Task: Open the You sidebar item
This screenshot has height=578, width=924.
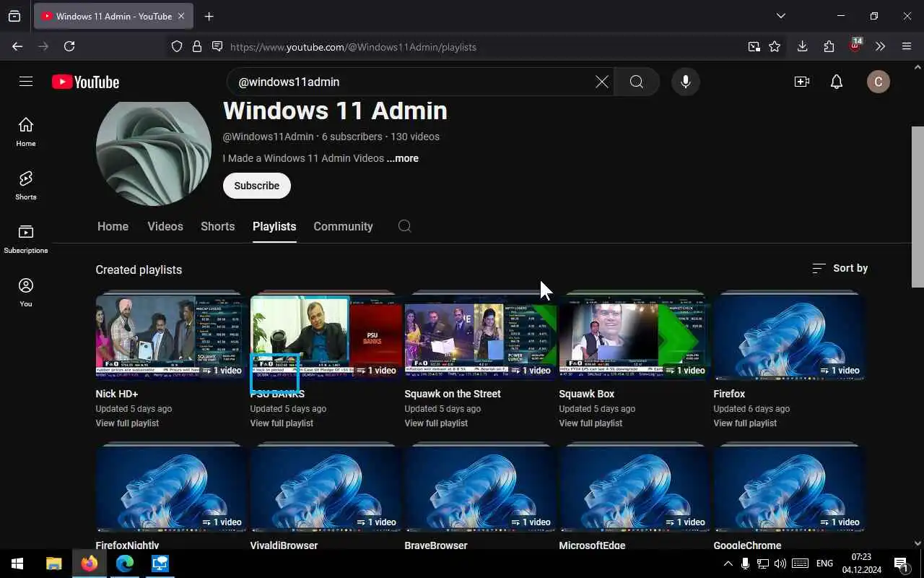Action: point(26,293)
